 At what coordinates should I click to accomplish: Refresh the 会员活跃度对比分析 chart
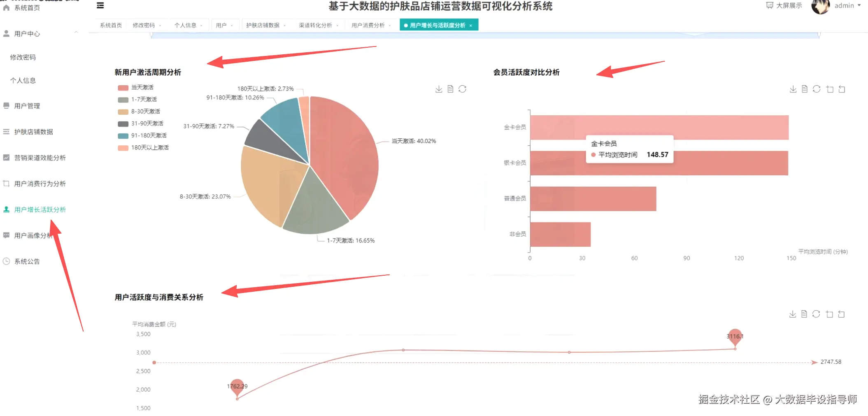pyautogui.click(x=817, y=88)
